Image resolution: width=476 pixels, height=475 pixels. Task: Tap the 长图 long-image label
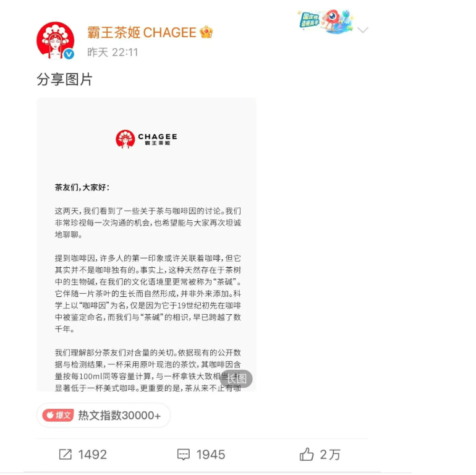(x=236, y=379)
